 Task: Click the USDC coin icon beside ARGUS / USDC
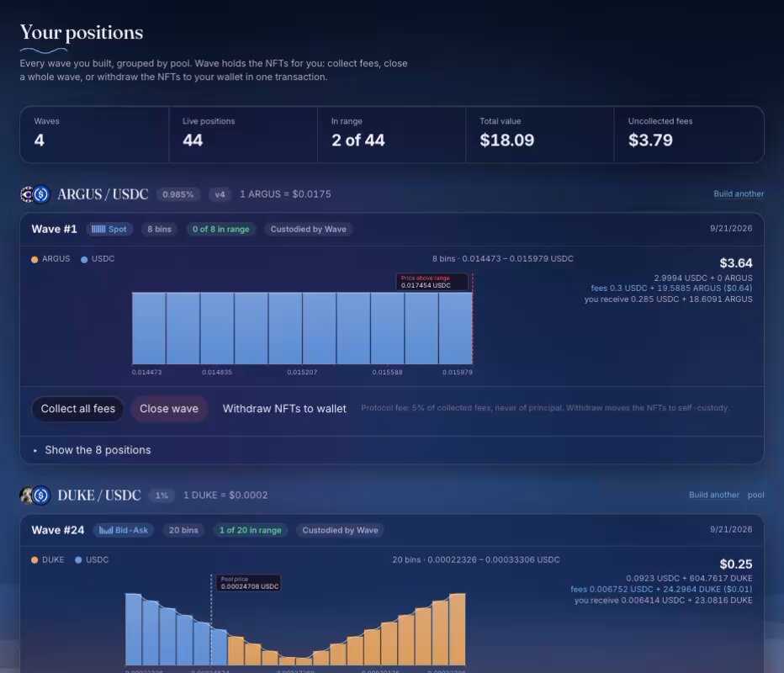tap(41, 194)
